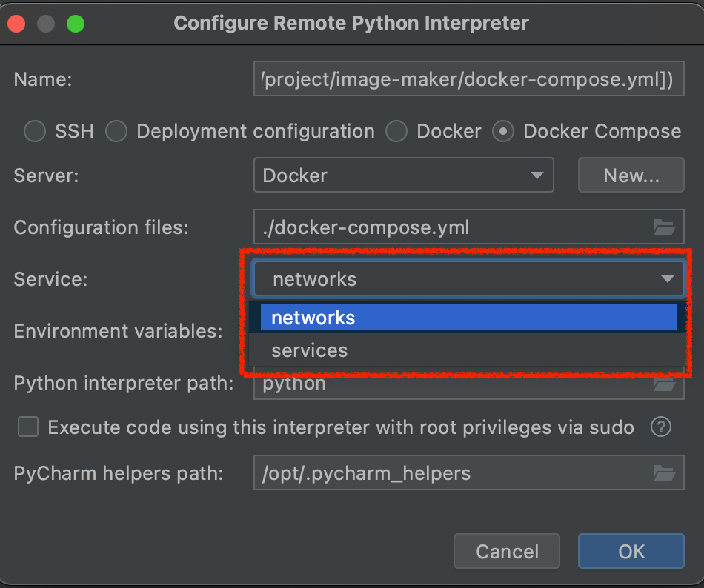704x588 pixels.
Task: Browse for Configuration files using folder icon
Action: click(x=663, y=227)
